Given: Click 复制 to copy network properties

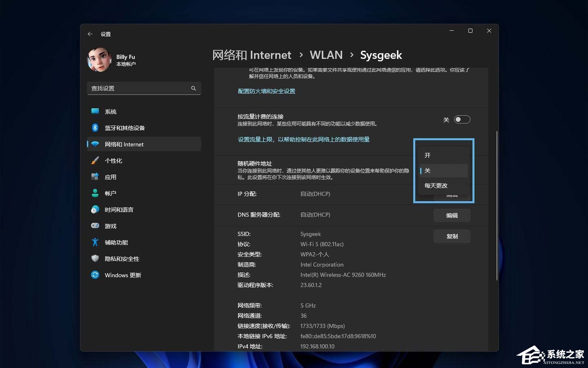Looking at the screenshot, I should [452, 236].
